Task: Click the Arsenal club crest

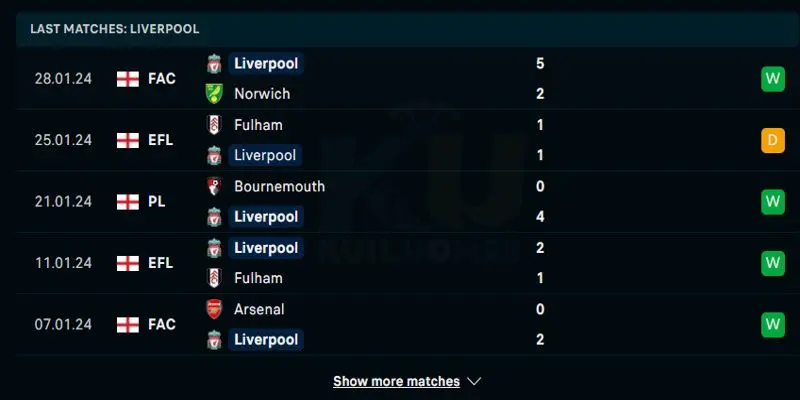Action: [x=213, y=309]
